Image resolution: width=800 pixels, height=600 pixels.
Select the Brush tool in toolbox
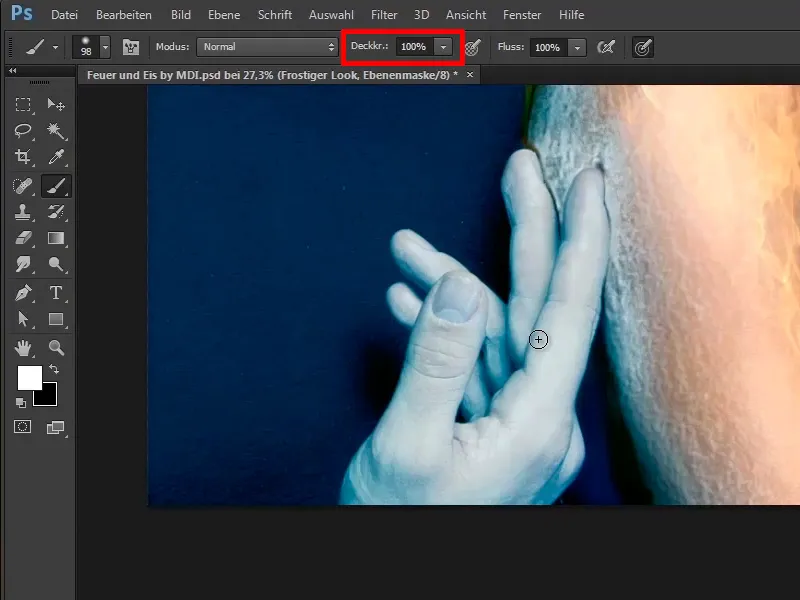click(x=56, y=186)
